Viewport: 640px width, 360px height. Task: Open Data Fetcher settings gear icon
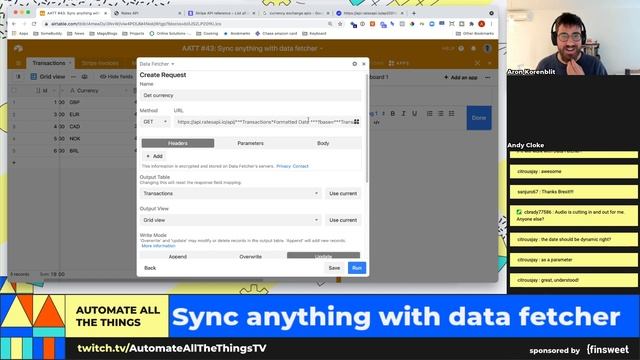[354, 64]
